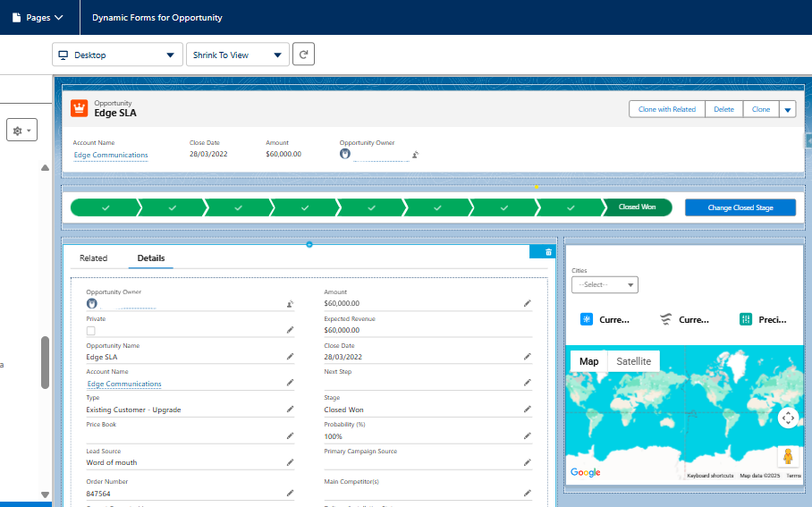This screenshot has width=812, height=507.
Task: Expand the Cities select dropdown
Action: [x=605, y=284]
